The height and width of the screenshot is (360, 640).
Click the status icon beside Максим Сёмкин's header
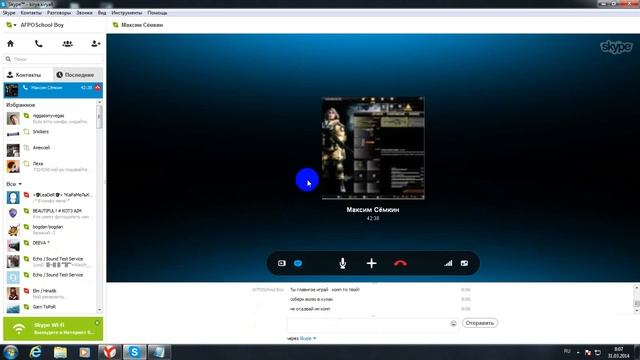[x=116, y=25]
